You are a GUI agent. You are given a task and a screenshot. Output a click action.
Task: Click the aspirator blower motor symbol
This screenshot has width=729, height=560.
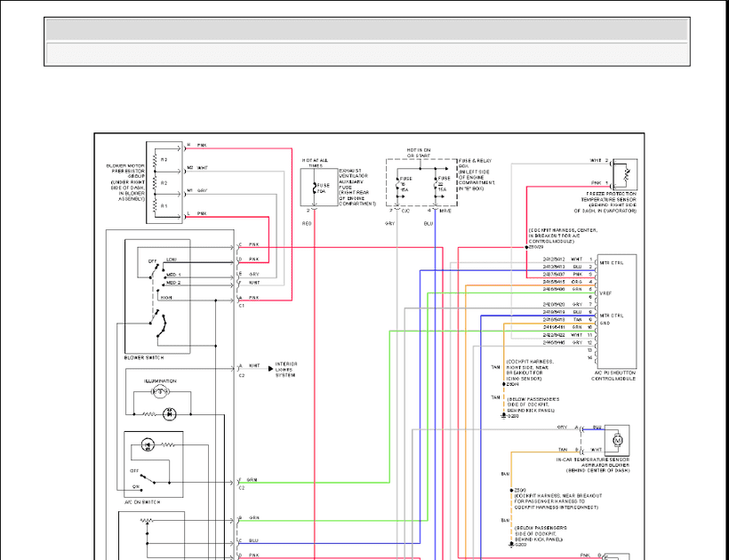[x=617, y=440]
